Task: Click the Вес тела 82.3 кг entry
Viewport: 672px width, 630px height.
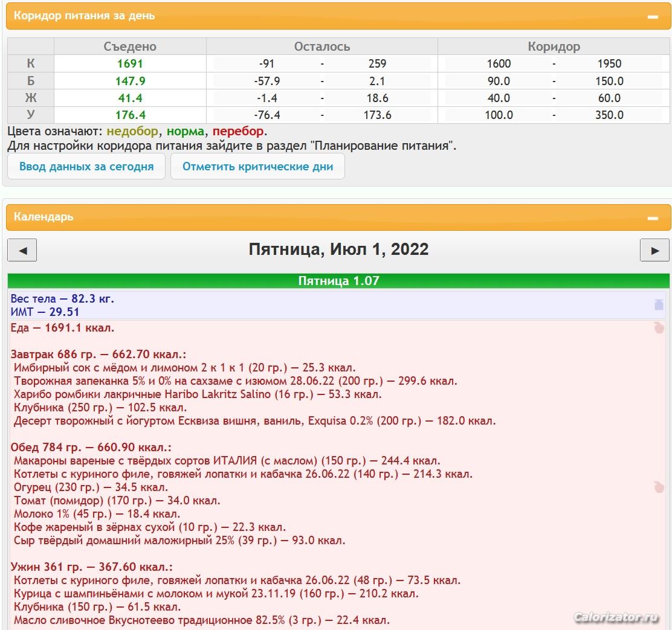Action: (x=62, y=299)
